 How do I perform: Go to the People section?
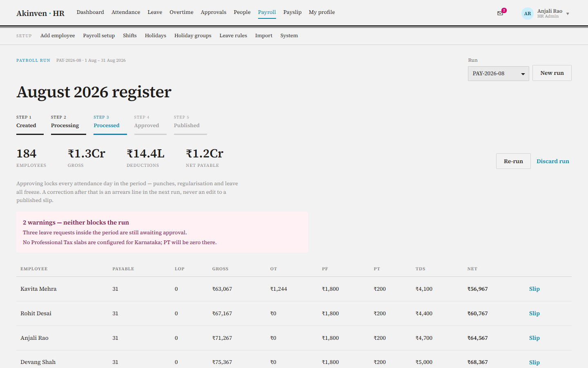(x=242, y=12)
